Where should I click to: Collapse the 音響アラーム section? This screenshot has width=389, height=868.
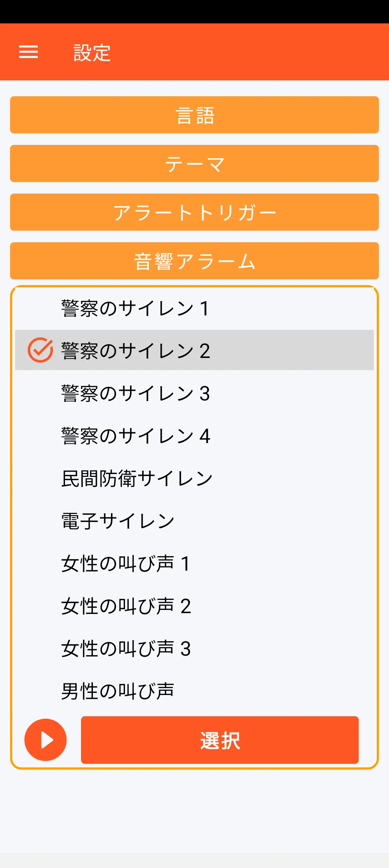[194, 261]
